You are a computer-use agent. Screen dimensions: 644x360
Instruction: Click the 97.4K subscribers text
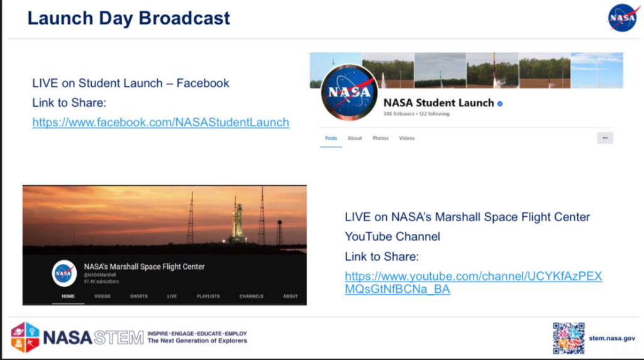coord(101,281)
